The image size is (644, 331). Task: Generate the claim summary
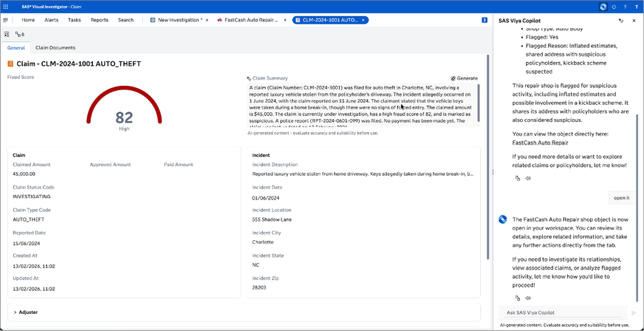[464, 78]
